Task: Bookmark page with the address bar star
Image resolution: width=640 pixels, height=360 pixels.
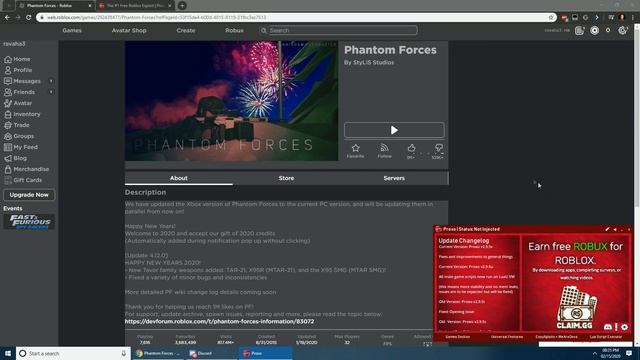Action: click(551, 18)
